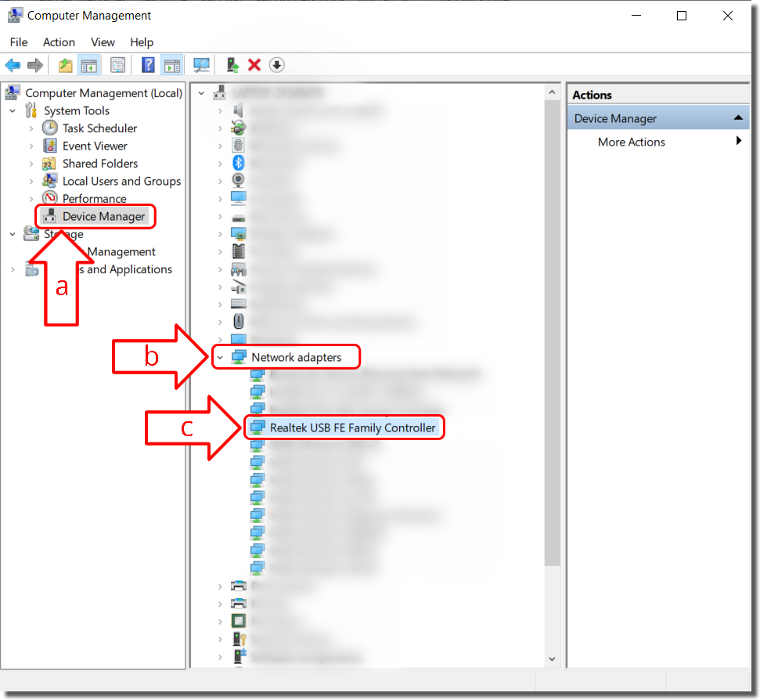Toggle Show/Hide Console Tree toolbar button
Screen dimensions: 760x700
coord(89,65)
